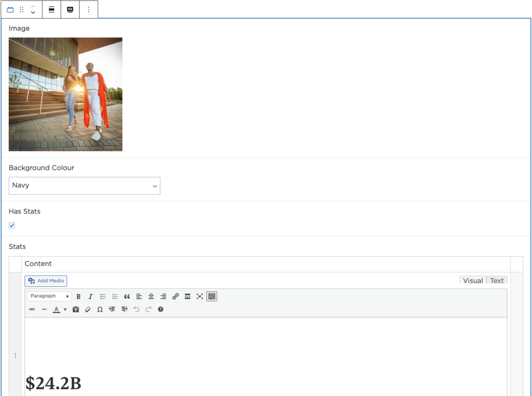Click the image thumbnail of two women walking

pyautogui.click(x=65, y=94)
